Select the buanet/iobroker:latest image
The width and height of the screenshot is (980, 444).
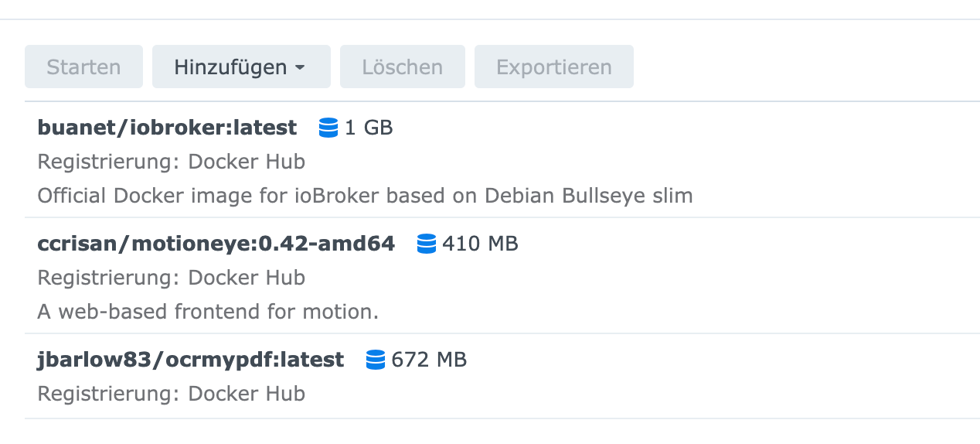(167, 128)
